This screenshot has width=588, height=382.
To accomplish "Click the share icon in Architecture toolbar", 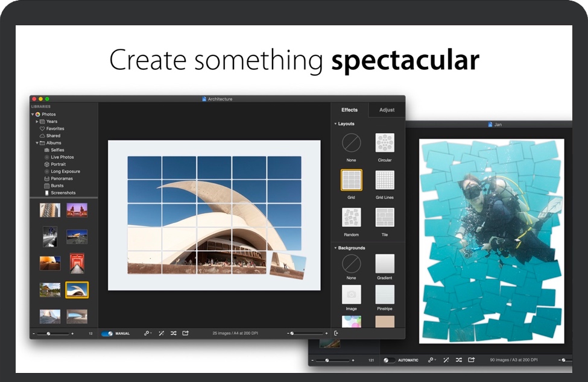I will point(186,333).
